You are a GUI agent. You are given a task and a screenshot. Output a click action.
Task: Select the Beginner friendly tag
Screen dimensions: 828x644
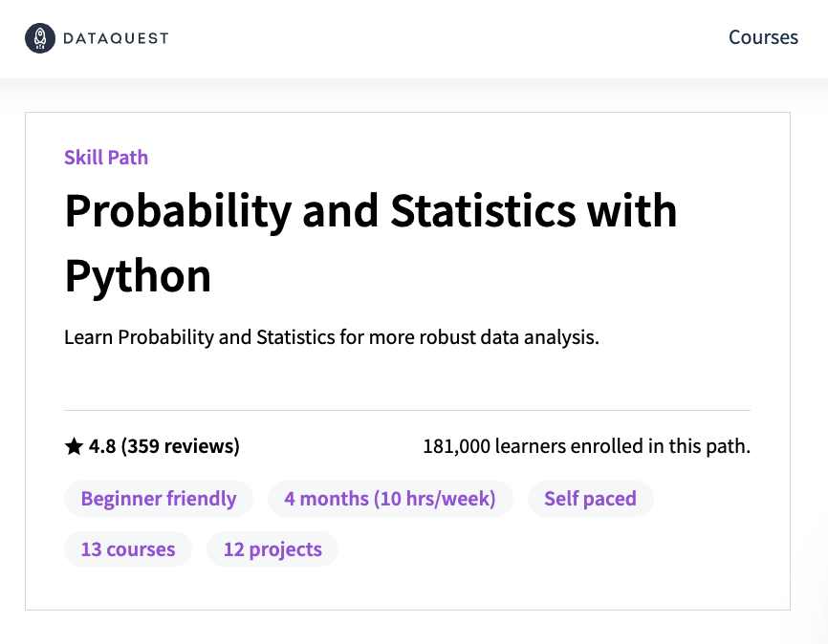pyautogui.click(x=159, y=499)
